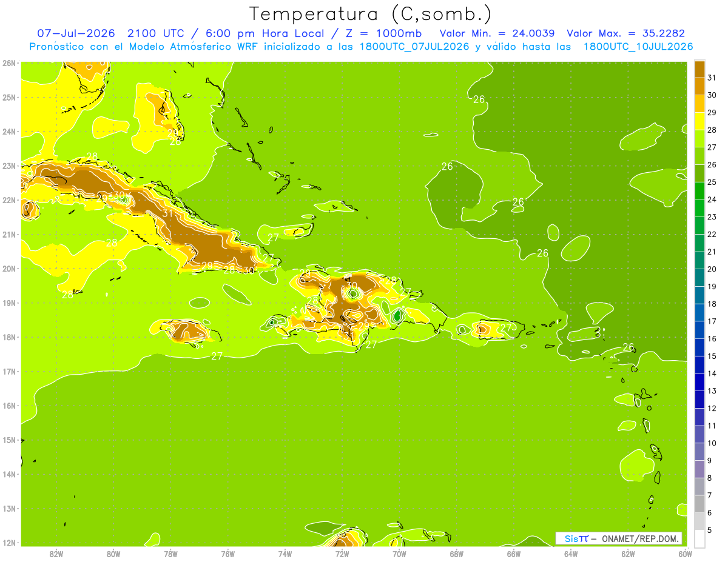728x562 pixels.
Task: Click the colorbar legend label '20'
Action: (712, 269)
